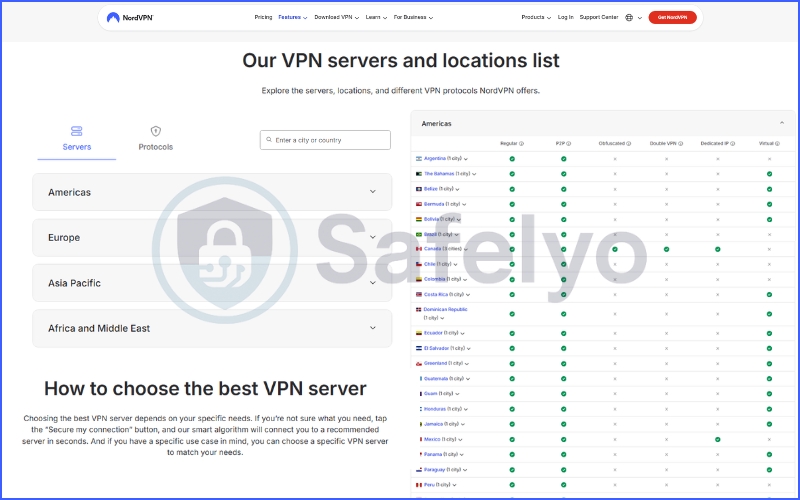Click the info icon next to P2P
Image resolution: width=800 pixels, height=500 pixels.
click(x=569, y=144)
